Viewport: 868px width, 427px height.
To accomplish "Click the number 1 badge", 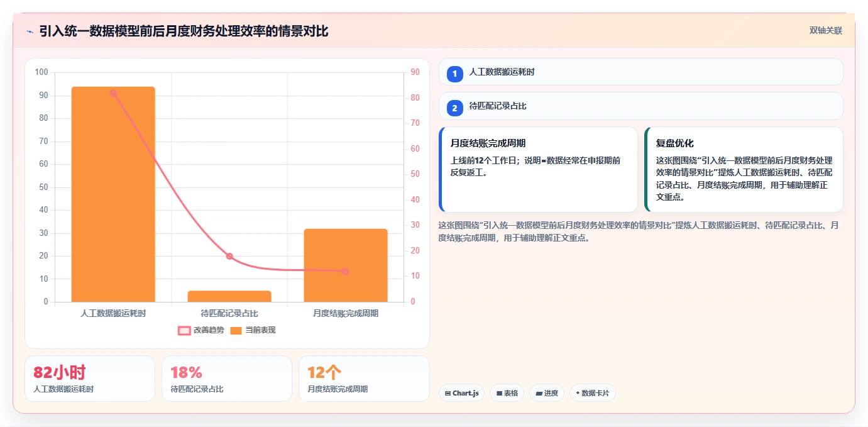I will (x=455, y=74).
